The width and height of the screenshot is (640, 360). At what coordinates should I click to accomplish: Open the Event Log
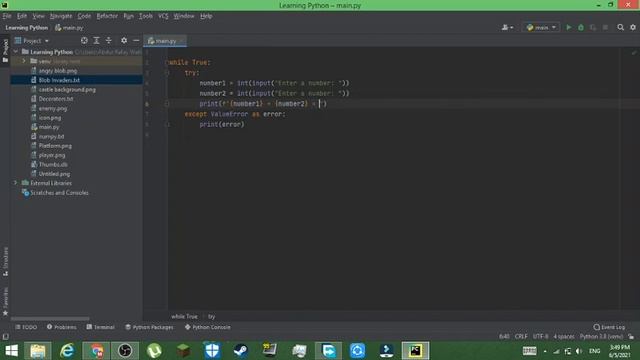(609, 327)
